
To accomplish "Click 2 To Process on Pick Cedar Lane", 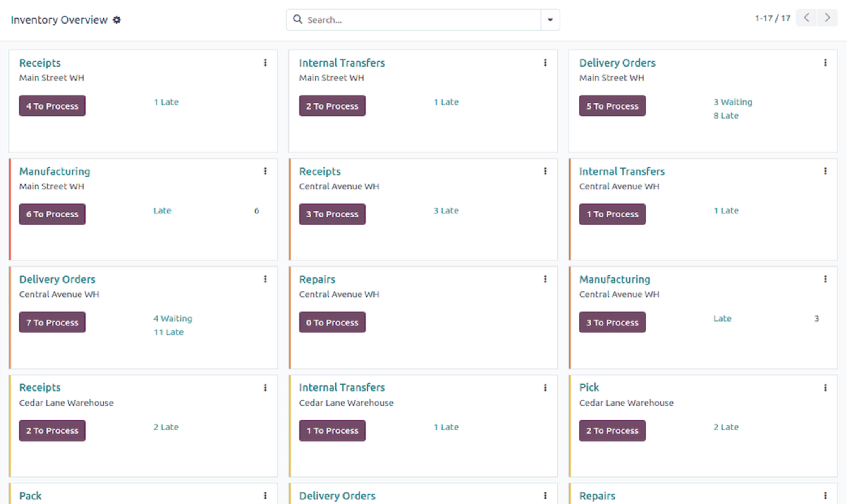I will point(612,430).
